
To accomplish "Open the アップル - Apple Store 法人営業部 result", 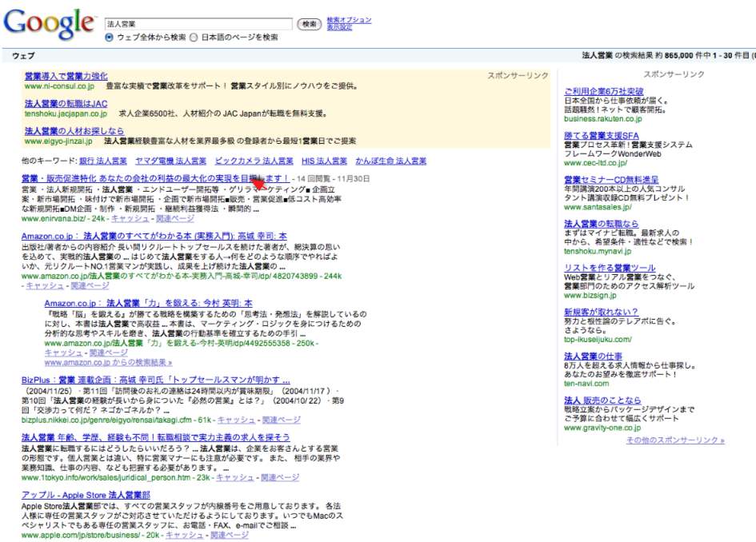I will [x=86, y=496].
